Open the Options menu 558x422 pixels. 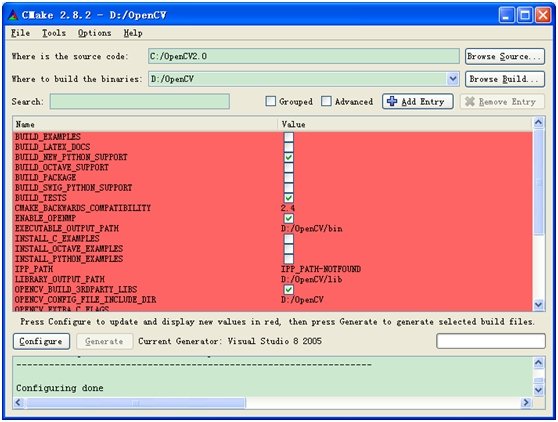pyautogui.click(x=94, y=33)
